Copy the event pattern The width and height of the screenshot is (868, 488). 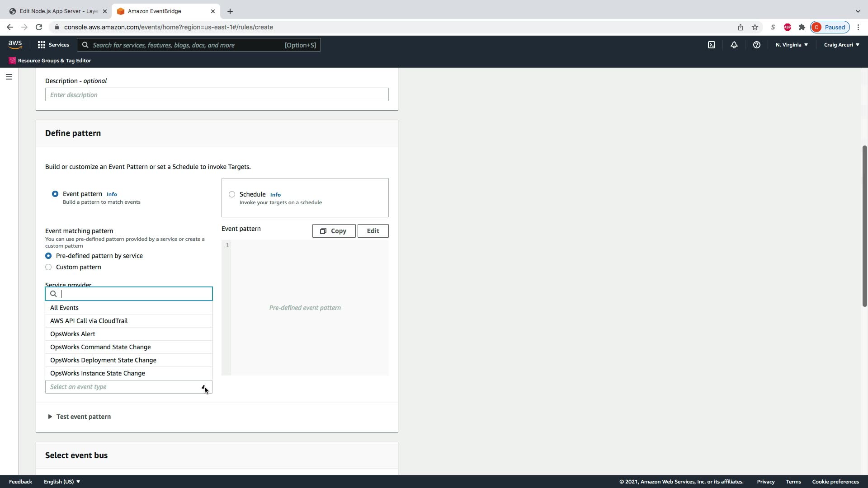coord(334,231)
